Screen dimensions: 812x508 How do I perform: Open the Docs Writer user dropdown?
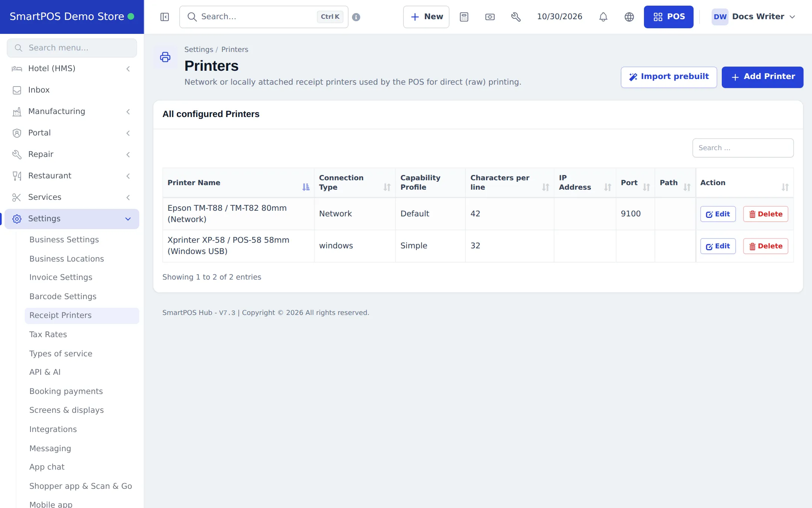click(754, 17)
